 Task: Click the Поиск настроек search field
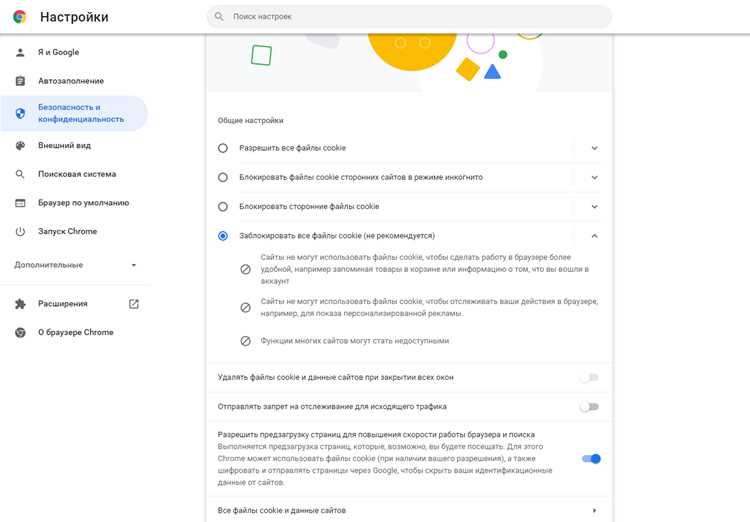(409, 17)
